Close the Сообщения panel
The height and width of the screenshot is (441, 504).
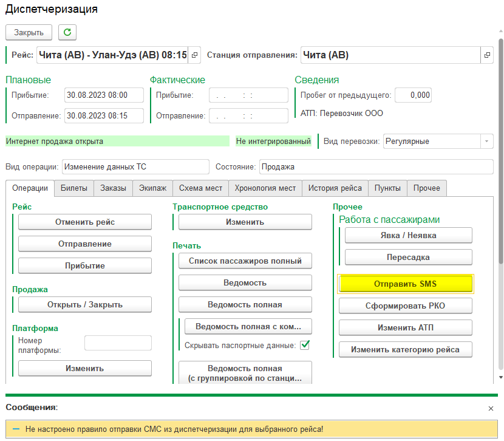point(491,409)
